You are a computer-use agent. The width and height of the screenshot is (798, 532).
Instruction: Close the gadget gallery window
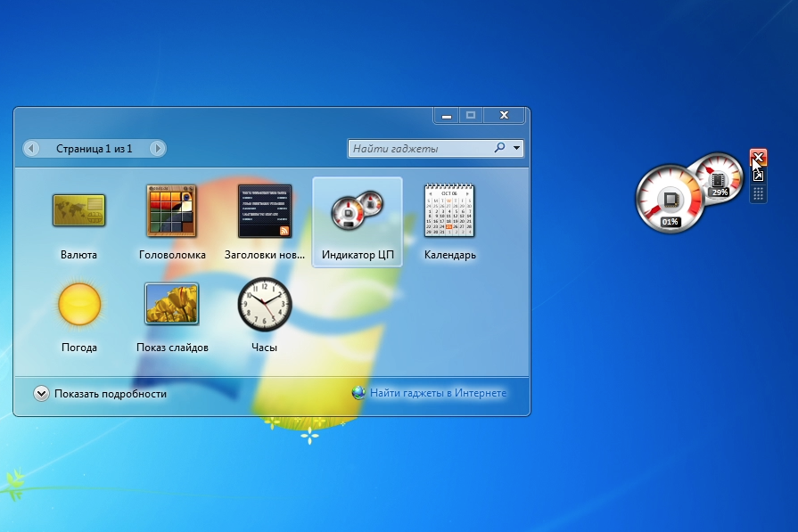coord(504,116)
